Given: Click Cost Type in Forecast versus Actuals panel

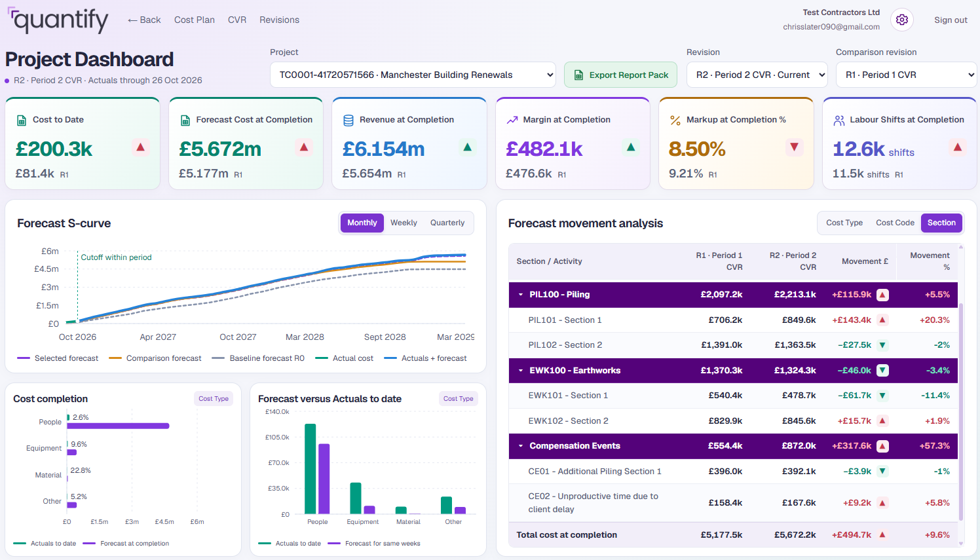Looking at the screenshot, I should (x=459, y=398).
